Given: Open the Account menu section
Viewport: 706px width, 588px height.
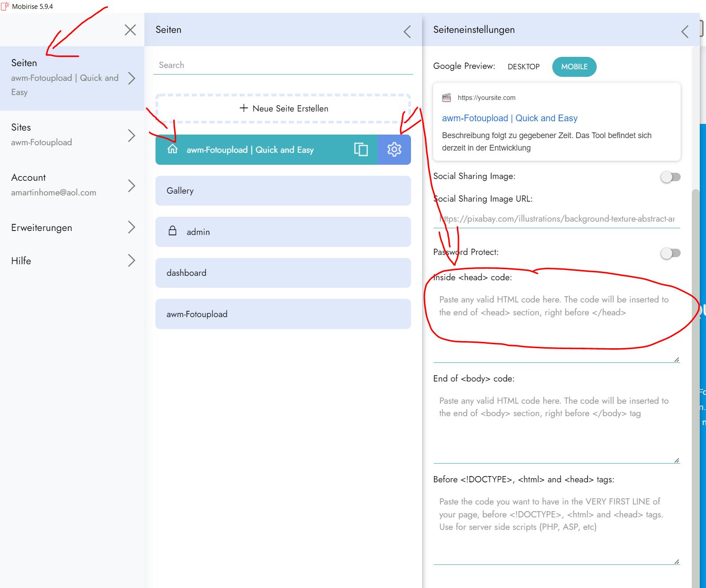Looking at the screenshot, I should pyautogui.click(x=72, y=185).
